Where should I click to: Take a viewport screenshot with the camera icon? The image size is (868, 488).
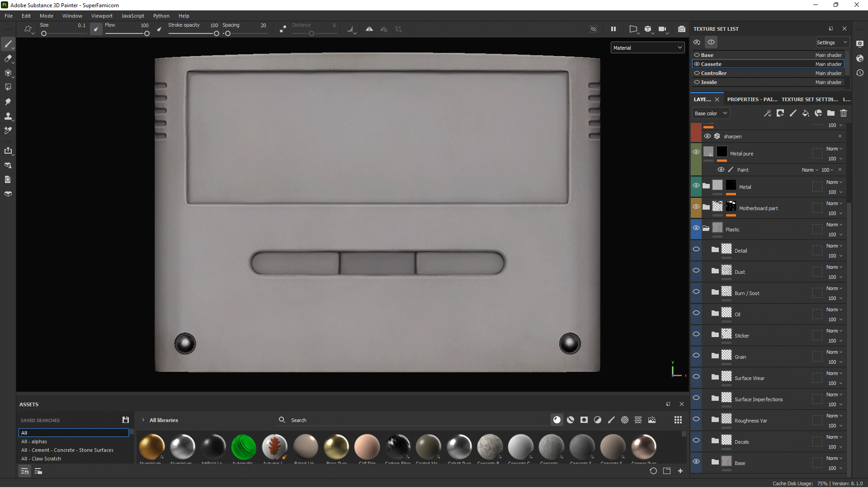(x=682, y=28)
